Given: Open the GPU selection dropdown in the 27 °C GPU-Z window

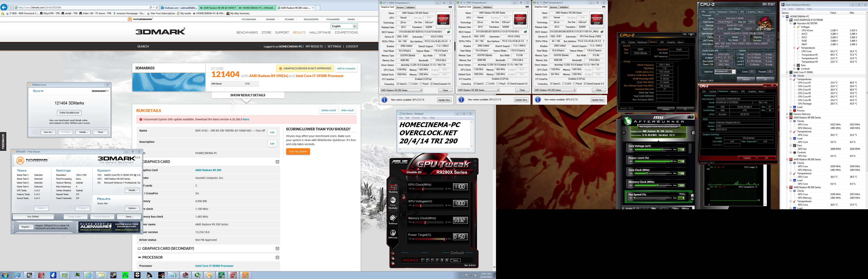Looking at the screenshot, I should pos(401,90).
